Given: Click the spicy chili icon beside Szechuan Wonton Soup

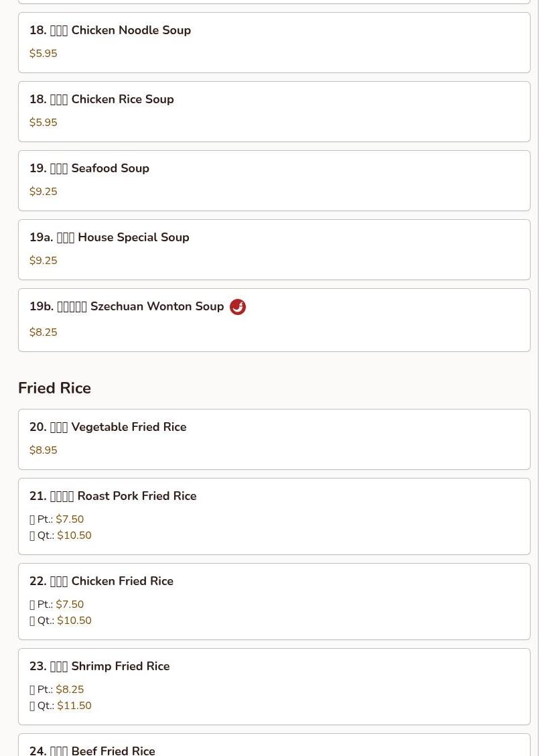Looking at the screenshot, I should [x=238, y=307].
